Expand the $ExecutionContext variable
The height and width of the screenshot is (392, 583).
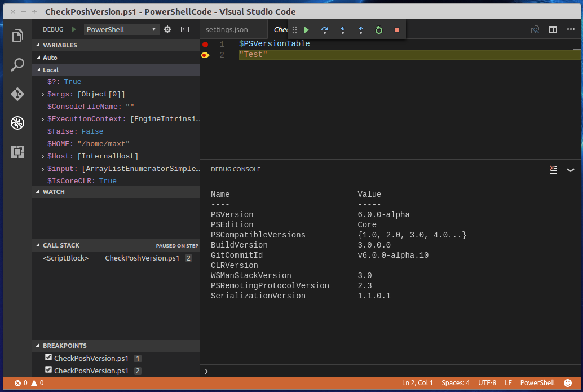(x=43, y=120)
